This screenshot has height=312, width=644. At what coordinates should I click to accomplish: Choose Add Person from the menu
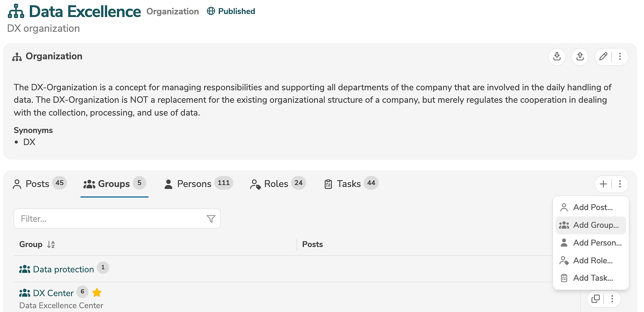click(x=597, y=243)
